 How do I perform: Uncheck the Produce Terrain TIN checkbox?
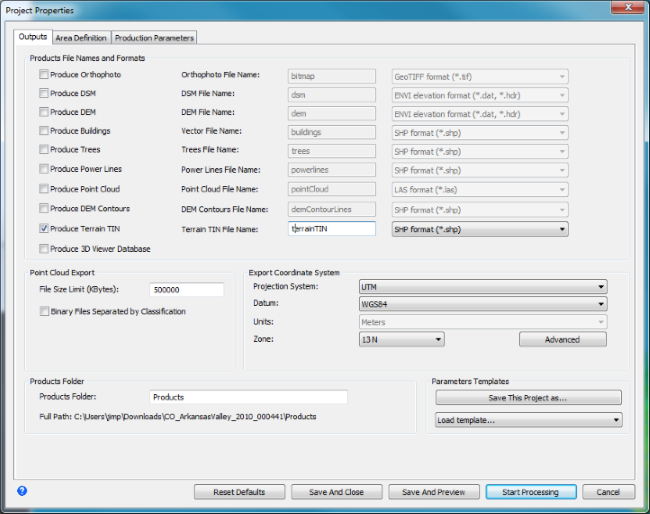(x=43, y=229)
